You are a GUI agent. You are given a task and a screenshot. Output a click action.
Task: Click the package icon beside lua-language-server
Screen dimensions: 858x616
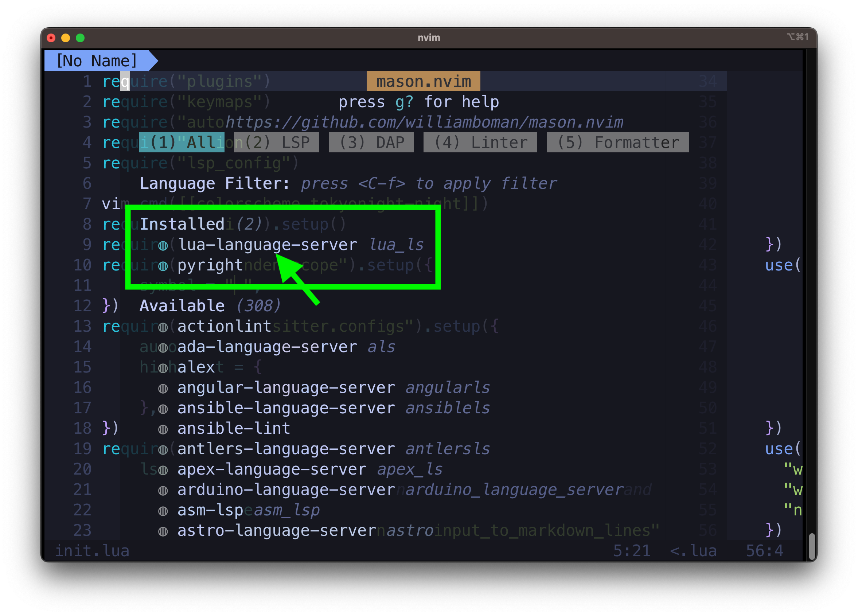[163, 246]
